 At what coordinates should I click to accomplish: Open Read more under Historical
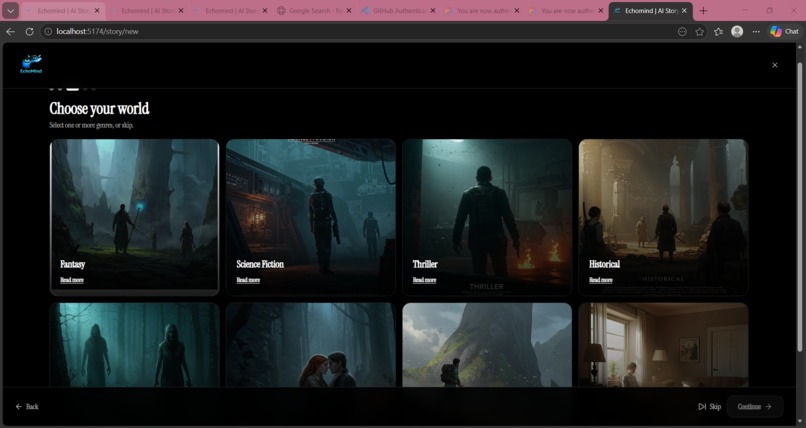pyautogui.click(x=601, y=280)
